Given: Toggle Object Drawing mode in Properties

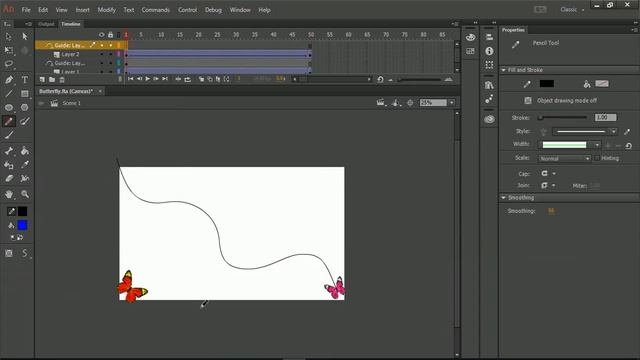Looking at the screenshot, I should pyautogui.click(x=528, y=100).
